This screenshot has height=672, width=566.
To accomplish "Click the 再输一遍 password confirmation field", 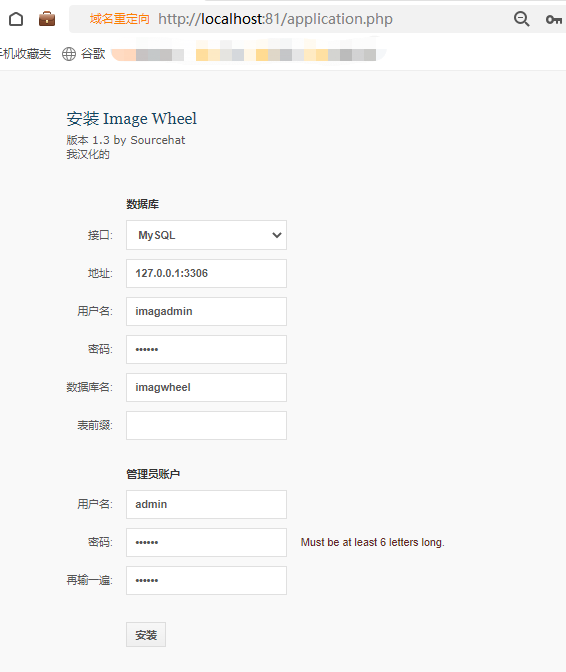I will coord(207,581).
